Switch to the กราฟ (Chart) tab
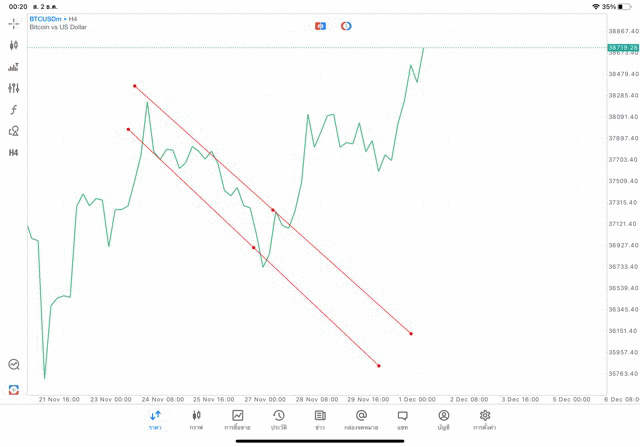 coord(196,419)
